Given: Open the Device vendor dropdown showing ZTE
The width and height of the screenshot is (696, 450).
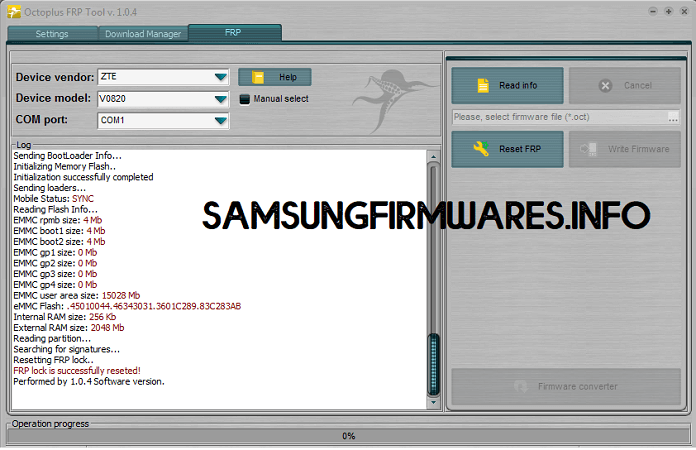Looking at the screenshot, I should (x=163, y=77).
